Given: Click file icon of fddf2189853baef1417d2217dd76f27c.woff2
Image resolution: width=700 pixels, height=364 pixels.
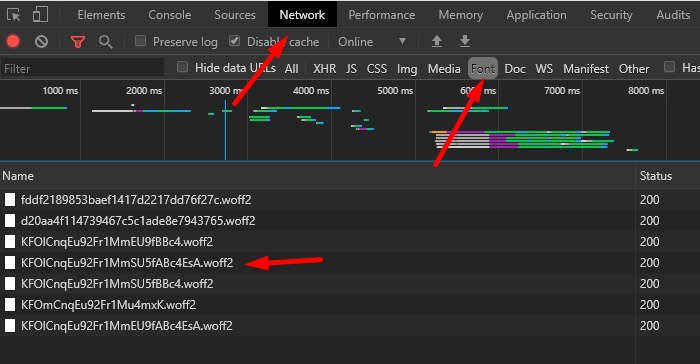Looking at the screenshot, I should (10, 200).
